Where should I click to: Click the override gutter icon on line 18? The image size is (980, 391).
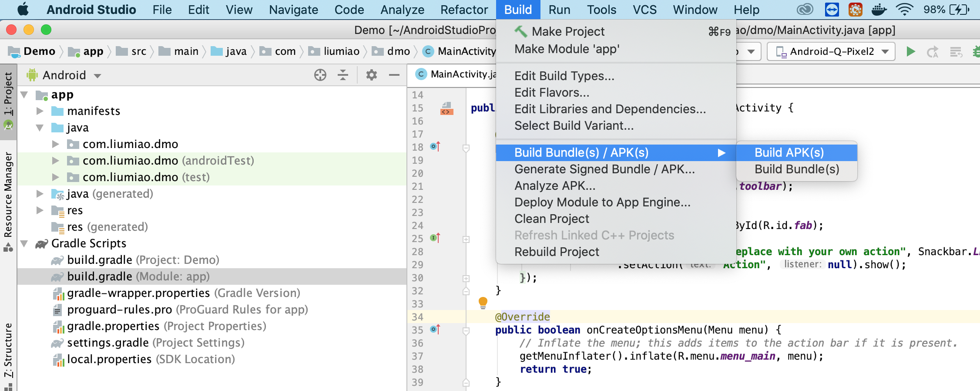tap(435, 147)
